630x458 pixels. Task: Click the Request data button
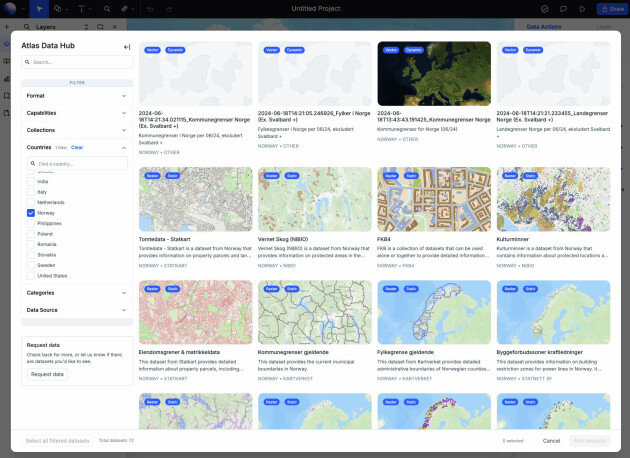click(47, 374)
